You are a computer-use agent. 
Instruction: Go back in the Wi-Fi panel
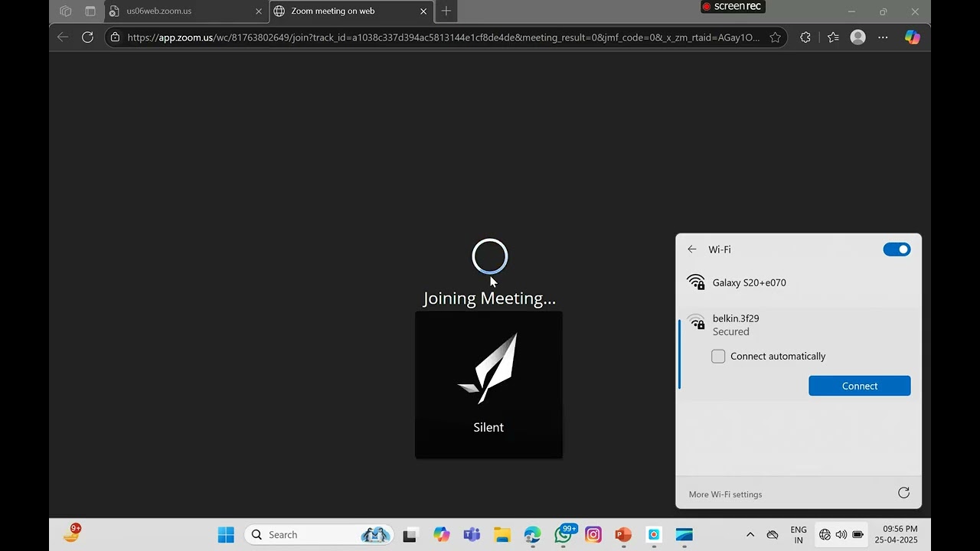692,249
